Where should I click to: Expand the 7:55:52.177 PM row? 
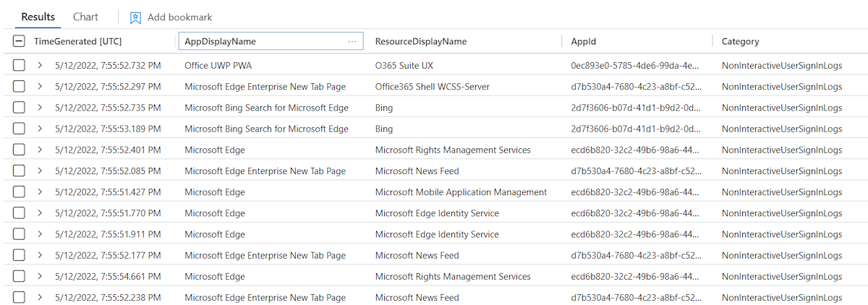pyautogui.click(x=41, y=256)
